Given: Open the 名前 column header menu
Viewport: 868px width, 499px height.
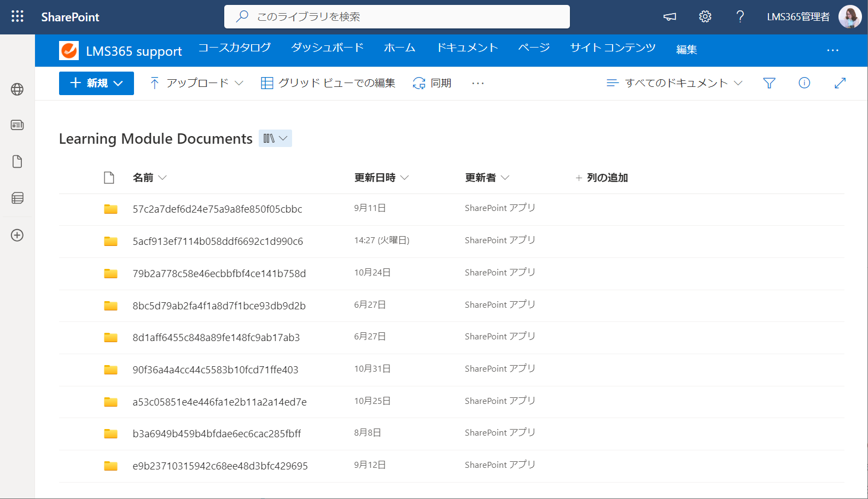Looking at the screenshot, I should click(x=150, y=178).
